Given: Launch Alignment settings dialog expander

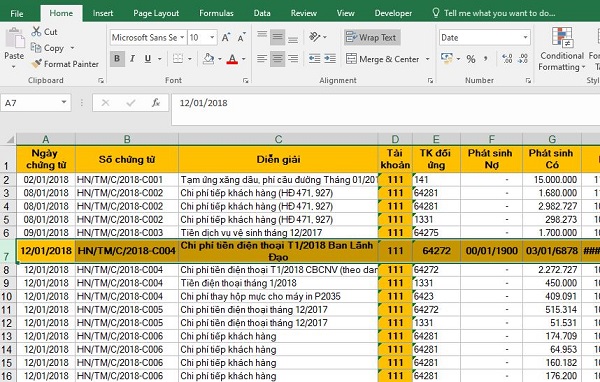Looking at the screenshot, I should click(430, 80).
